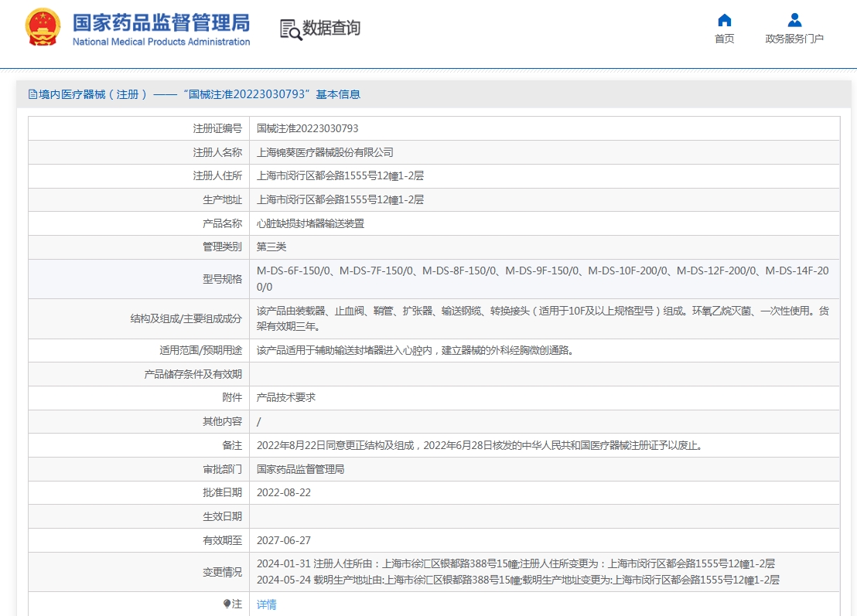The height and width of the screenshot is (616, 857).
Task: Select the approval date 2022-08-22
Action: 284,492
